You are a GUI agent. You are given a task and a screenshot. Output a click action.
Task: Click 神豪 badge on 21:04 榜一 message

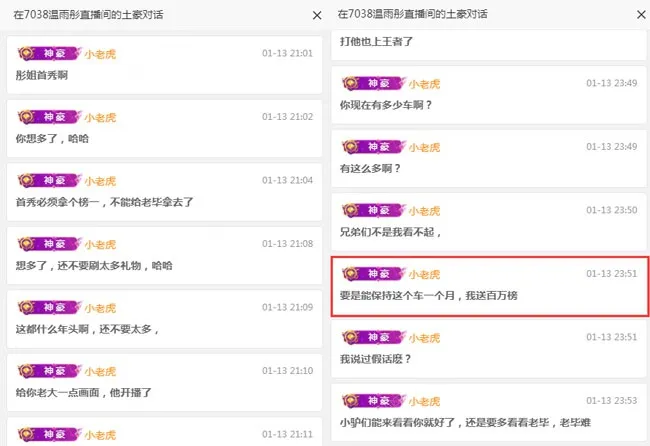[x=49, y=180]
